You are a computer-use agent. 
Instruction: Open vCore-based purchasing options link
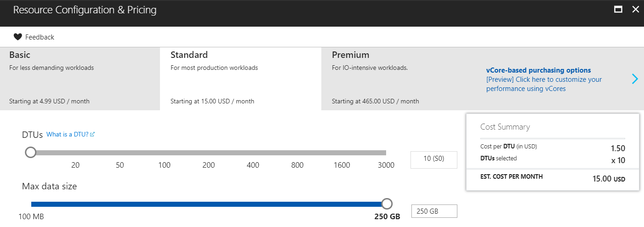[x=538, y=70]
